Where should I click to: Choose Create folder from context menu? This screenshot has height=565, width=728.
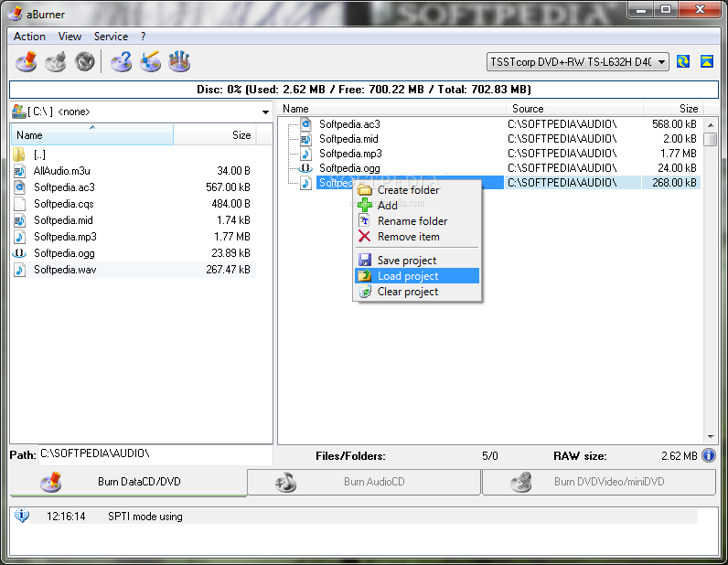point(417,190)
